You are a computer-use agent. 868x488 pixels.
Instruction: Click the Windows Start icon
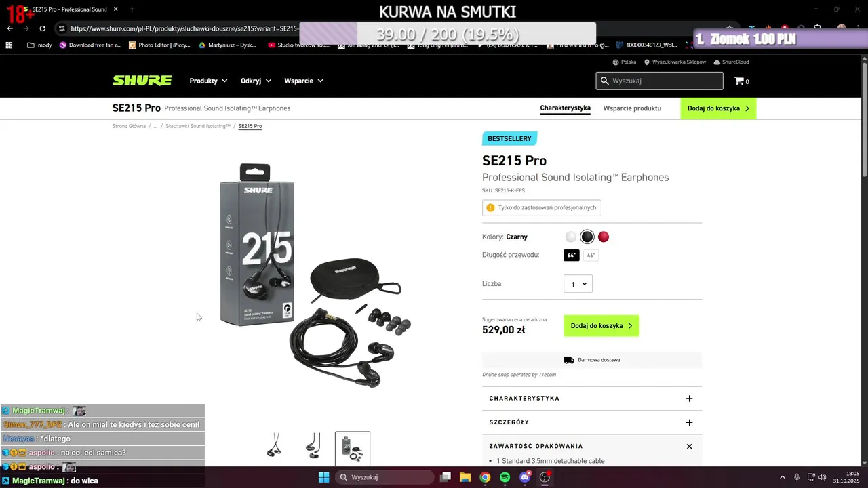(323, 477)
